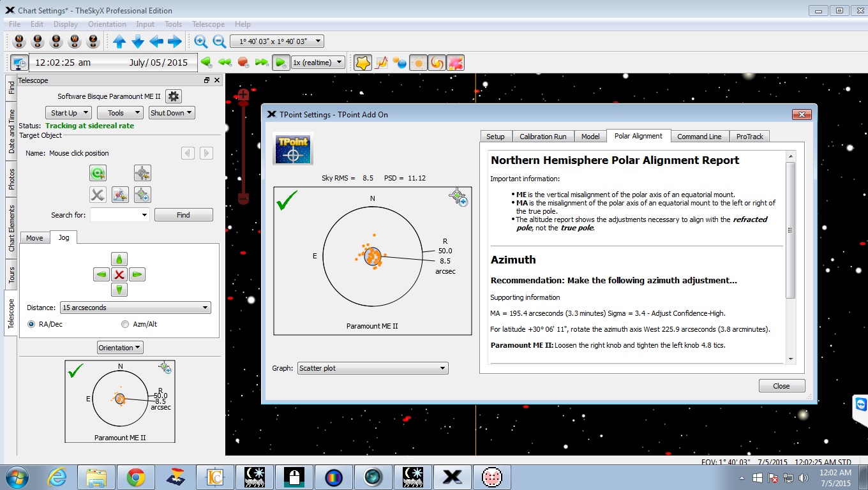The image size is (868, 490).
Task: Open the Chart Elements side tab
Action: (x=11, y=228)
